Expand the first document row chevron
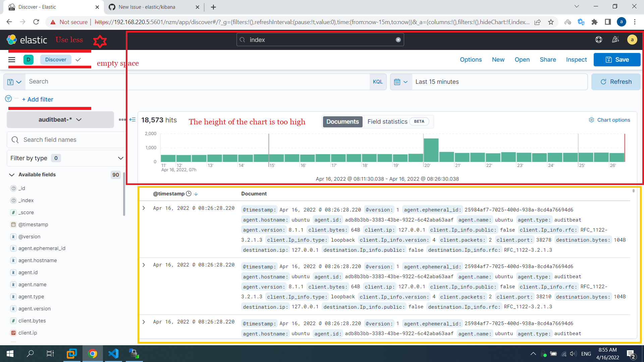 pos(144,208)
